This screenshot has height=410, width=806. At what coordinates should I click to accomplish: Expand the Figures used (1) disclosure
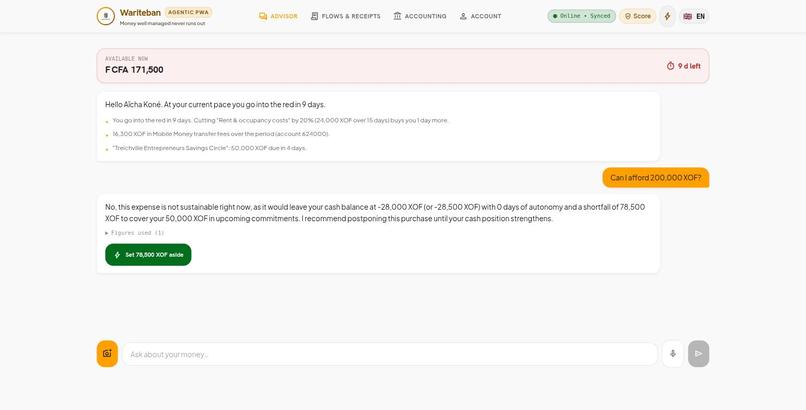click(x=135, y=233)
